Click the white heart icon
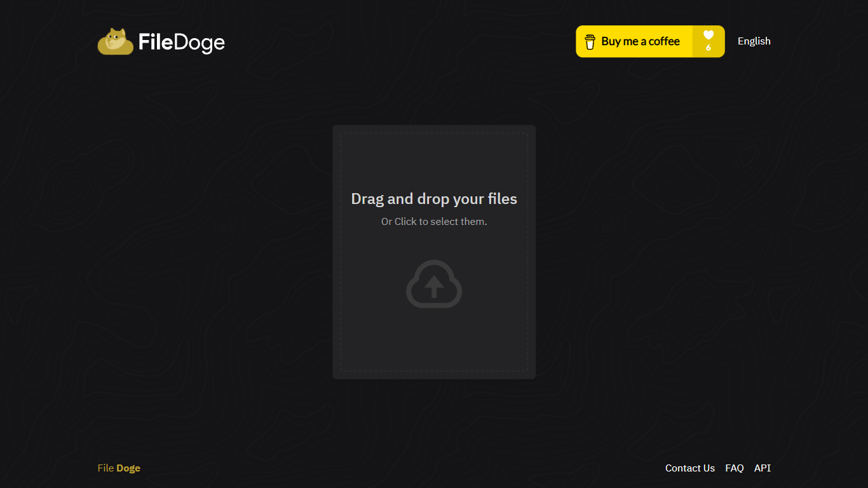The width and height of the screenshot is (868, 488). pyautogui.click(x=709, y=35)
